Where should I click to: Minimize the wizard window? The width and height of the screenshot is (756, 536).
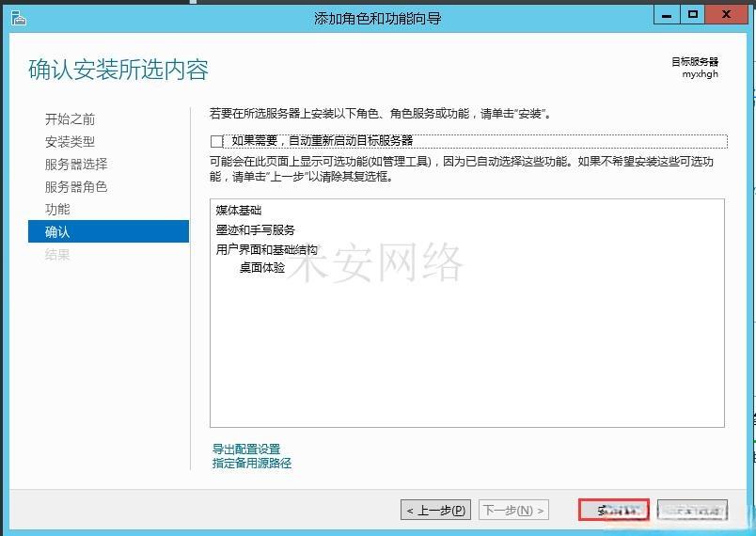pyautogui.click(x=667, y=15)
